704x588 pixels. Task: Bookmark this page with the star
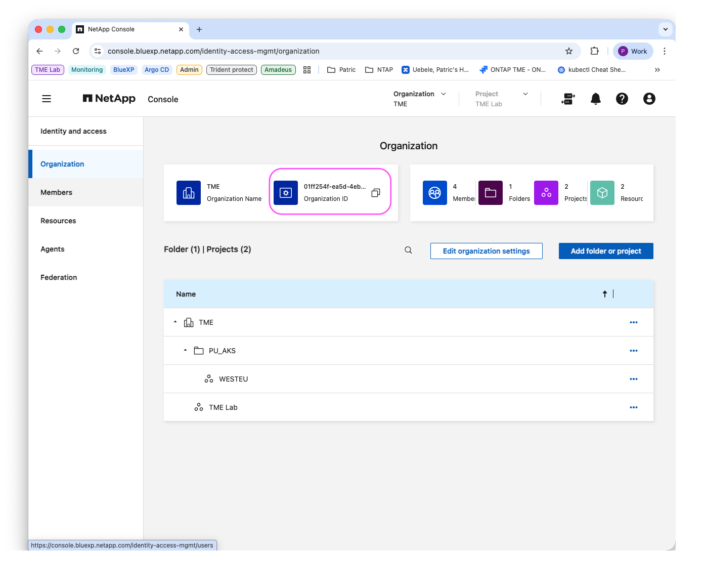[569, 51]
